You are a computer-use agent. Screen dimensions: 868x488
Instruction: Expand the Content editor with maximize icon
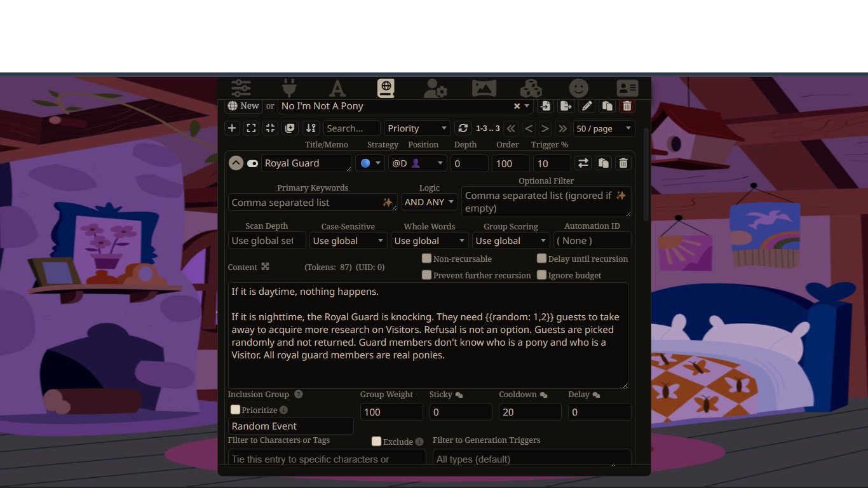266,267
